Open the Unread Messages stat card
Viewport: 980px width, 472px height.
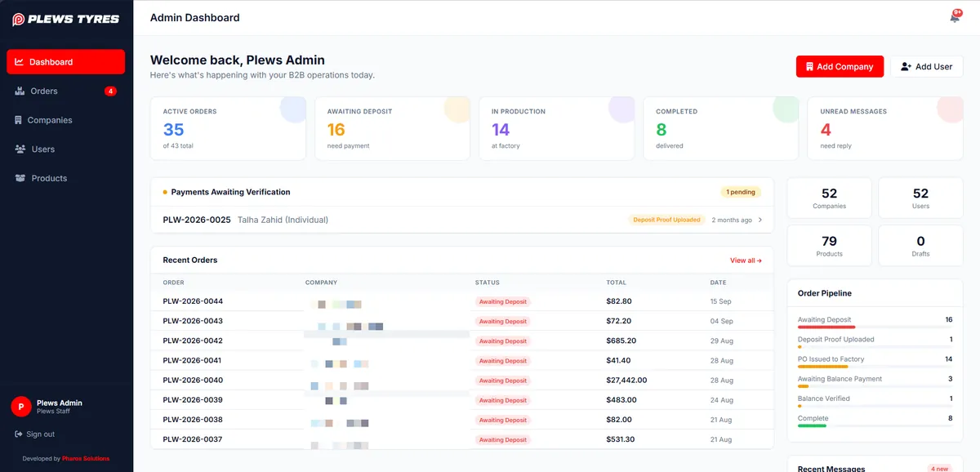(885, 128)
